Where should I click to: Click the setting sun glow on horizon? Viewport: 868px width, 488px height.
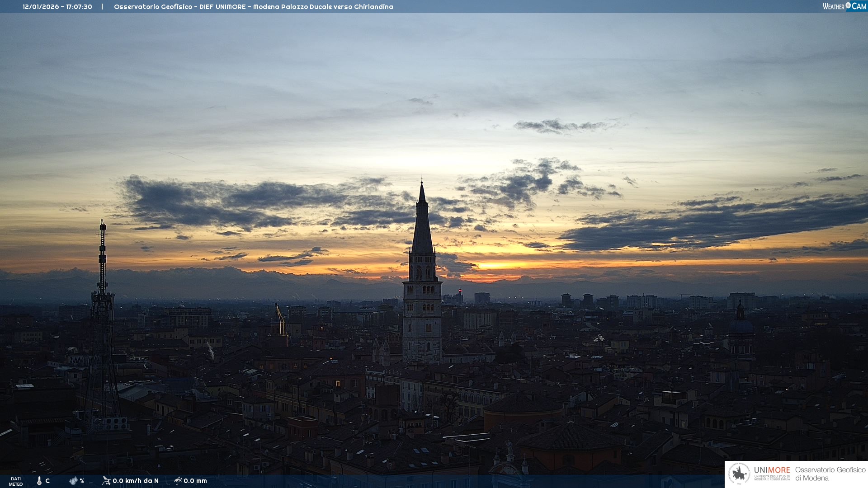tap(493, 266)
